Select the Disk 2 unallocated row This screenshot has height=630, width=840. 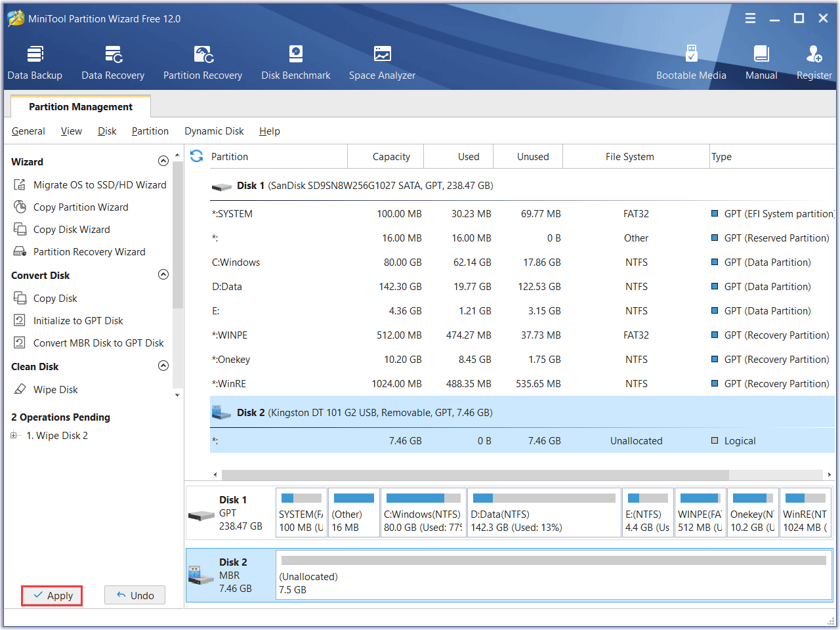coord(522,441)
